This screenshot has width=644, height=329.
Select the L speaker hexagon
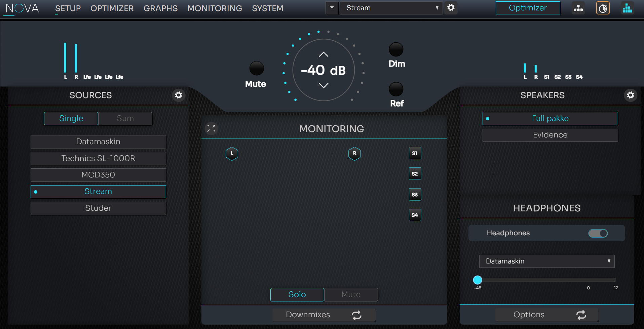tap(232, 154)
